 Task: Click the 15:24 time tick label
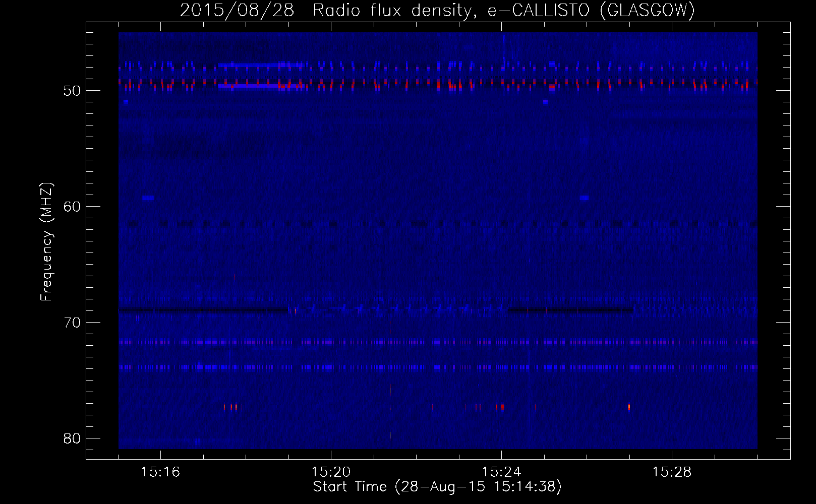point(502,472)
